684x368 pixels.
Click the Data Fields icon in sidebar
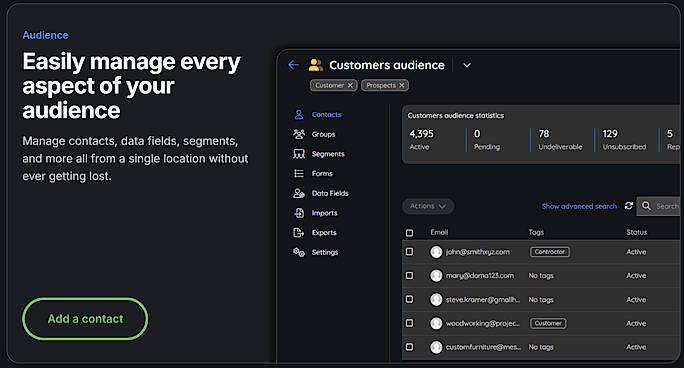(x=299, y=193)
